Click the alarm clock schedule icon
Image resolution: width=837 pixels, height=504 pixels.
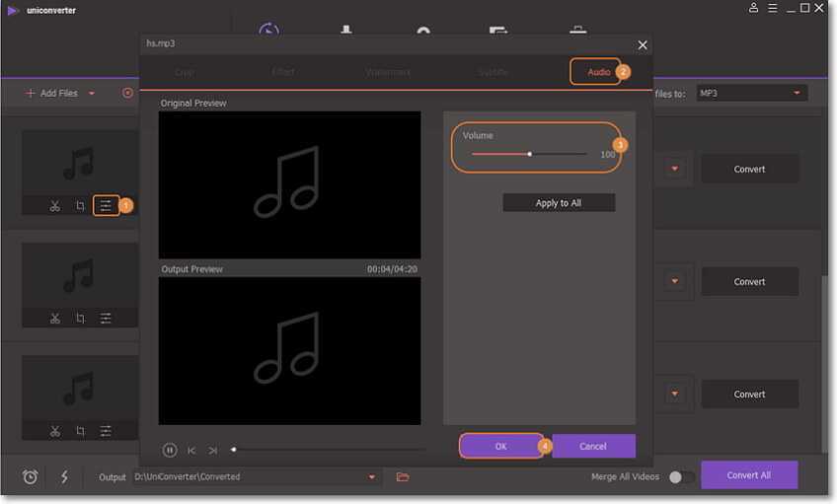(x=31, y=477)
